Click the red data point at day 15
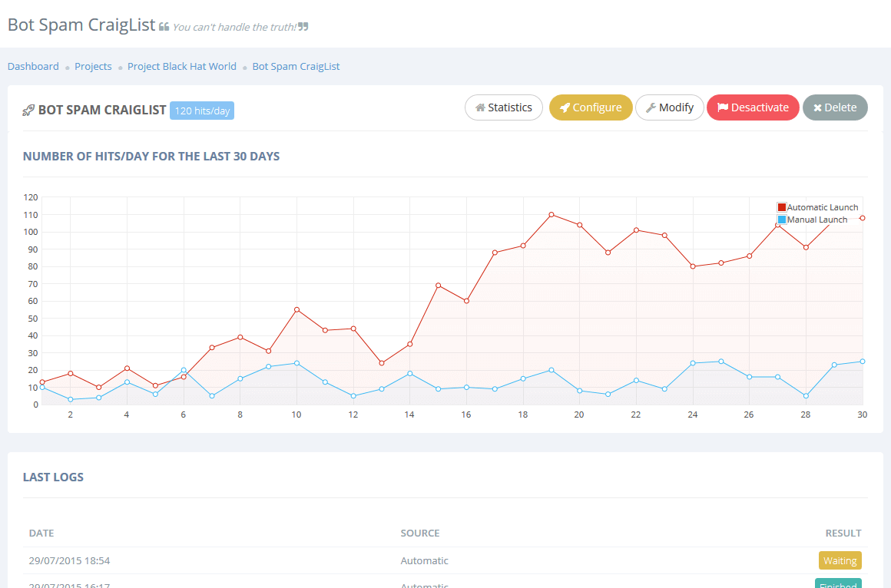 coord(438,286)
